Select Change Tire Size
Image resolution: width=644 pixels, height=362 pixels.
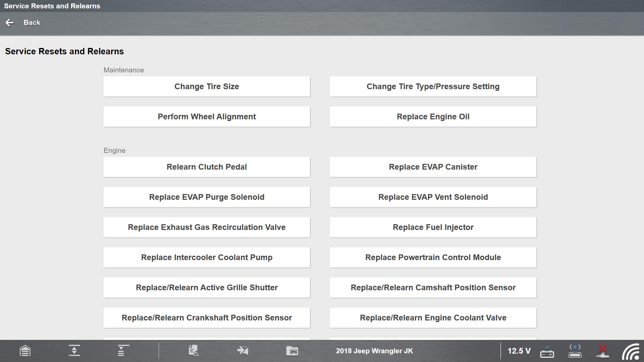pyautogui.click(x=207, y=86)
